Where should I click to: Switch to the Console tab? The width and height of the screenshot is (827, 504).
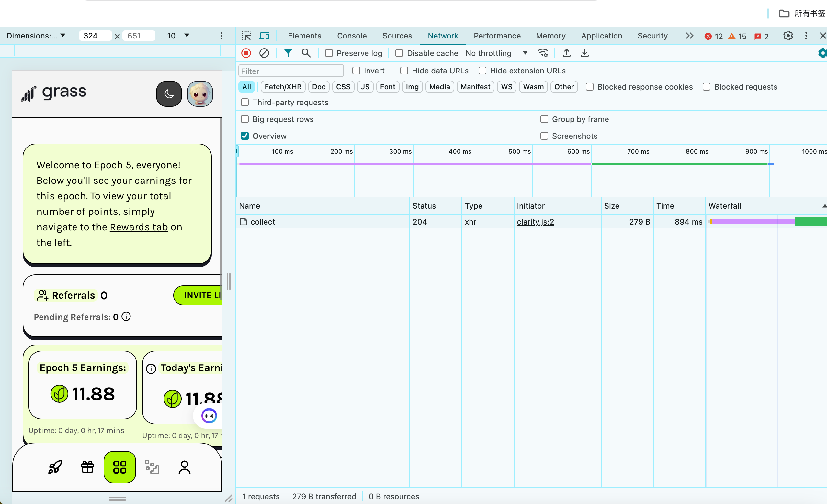point(351,36)
